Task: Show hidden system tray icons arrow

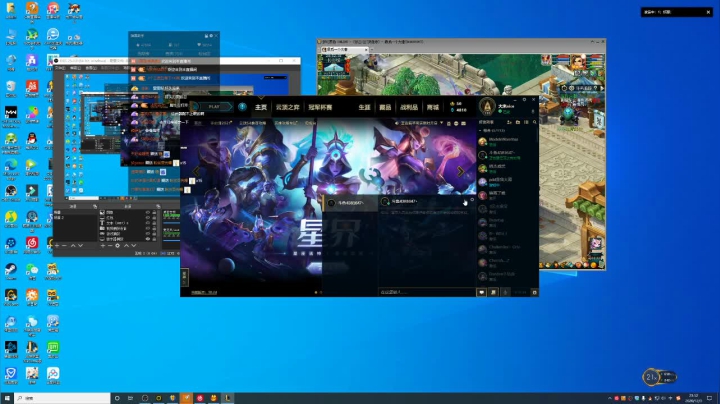Action: point(610,398)
